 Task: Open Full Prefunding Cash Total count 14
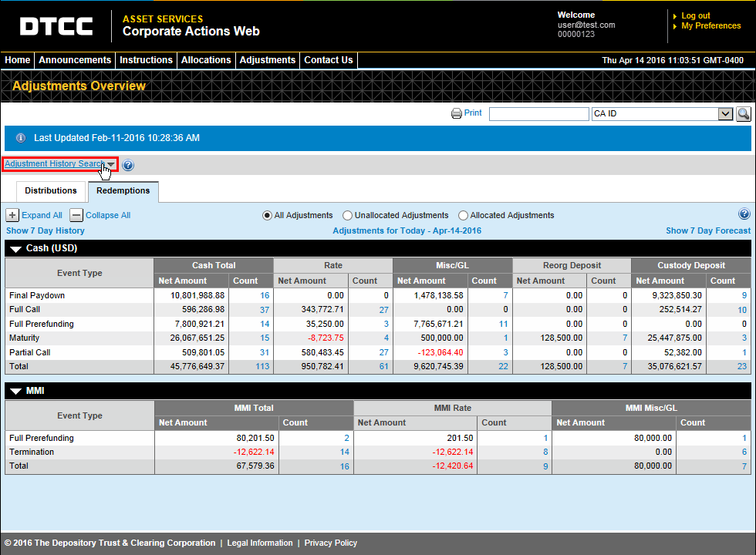[265, 325]
